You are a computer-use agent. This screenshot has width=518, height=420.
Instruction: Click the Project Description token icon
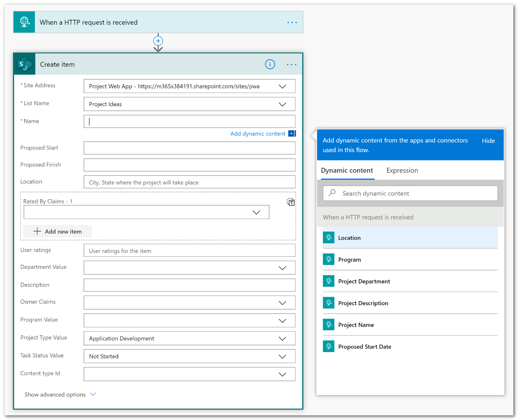[329, 303]
